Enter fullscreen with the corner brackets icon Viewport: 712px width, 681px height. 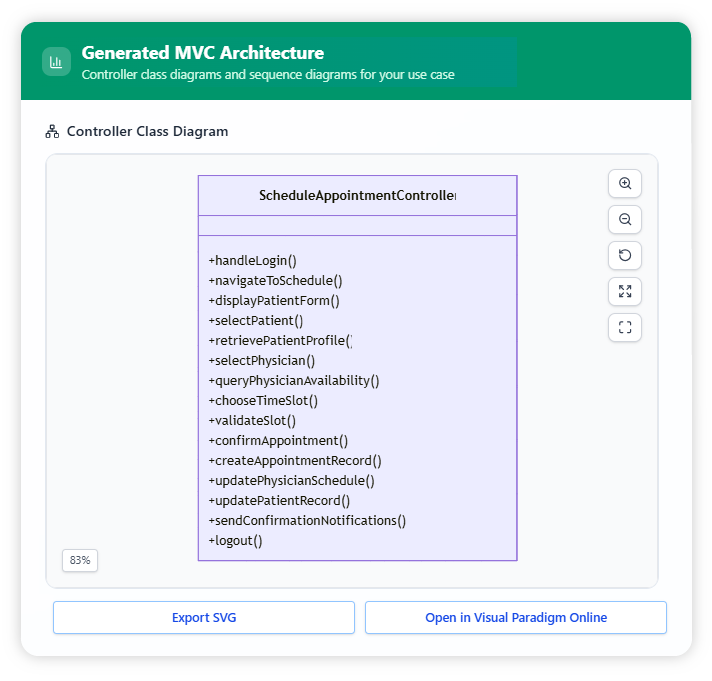pos(625,328)
